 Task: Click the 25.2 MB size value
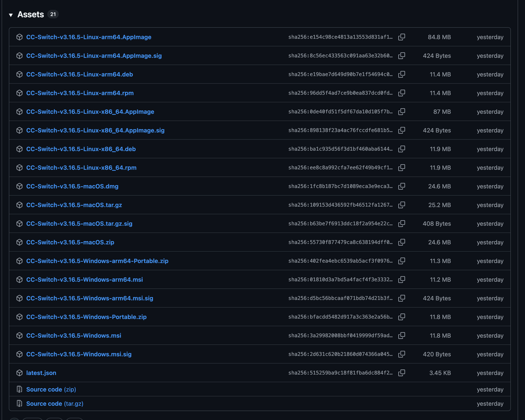coord(439,205)
